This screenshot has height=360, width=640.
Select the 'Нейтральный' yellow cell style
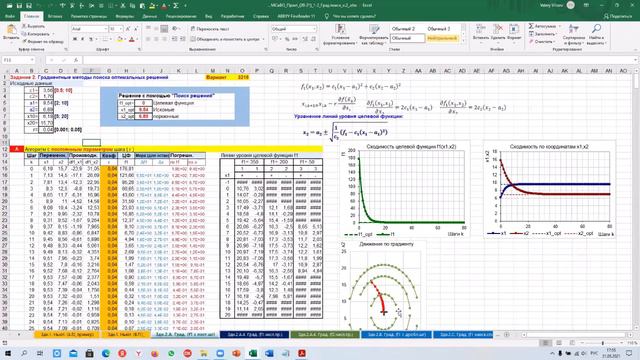pyautogui.click(x=442, y=38)
